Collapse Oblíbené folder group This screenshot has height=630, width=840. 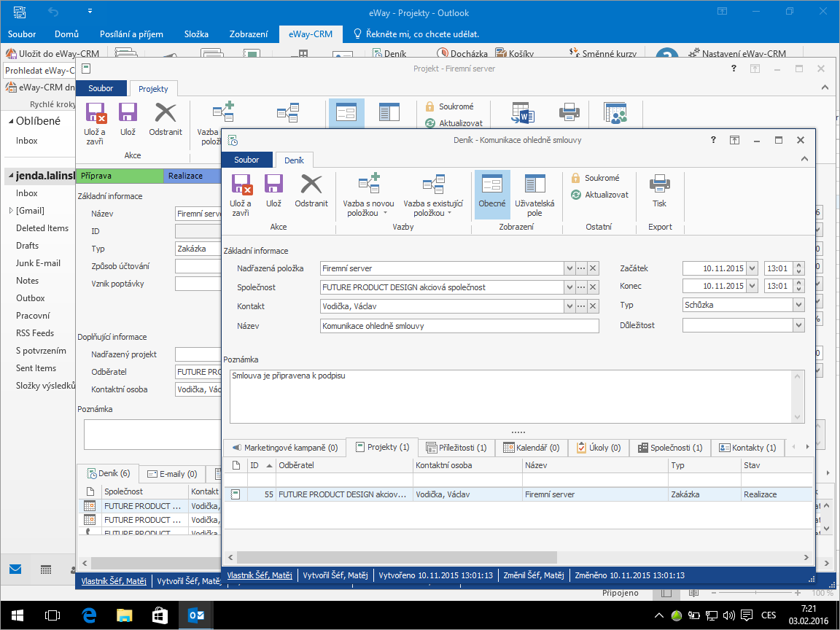click(x=11, y=122)
